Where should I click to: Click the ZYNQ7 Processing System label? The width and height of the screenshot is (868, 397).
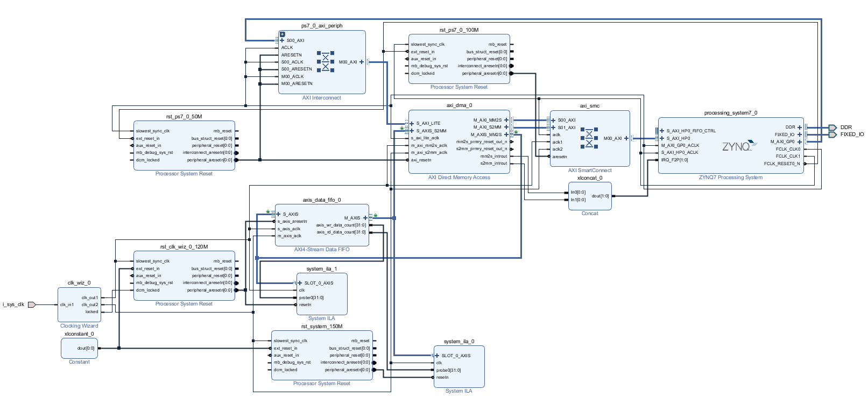click(x=731, y=178)
